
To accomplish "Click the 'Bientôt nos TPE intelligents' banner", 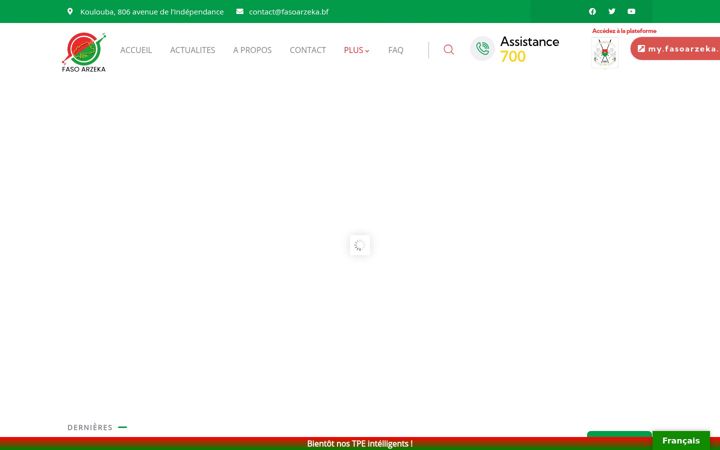I will click(x=360, y=444).
